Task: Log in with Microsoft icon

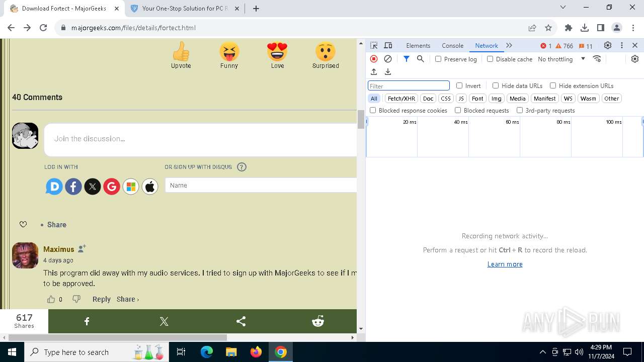Action: click(131, 187)
